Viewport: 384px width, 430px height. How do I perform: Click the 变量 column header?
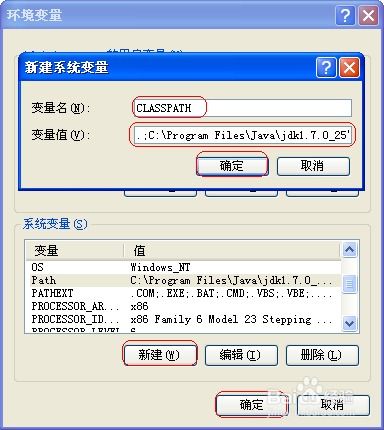click(x=75, y=250)
